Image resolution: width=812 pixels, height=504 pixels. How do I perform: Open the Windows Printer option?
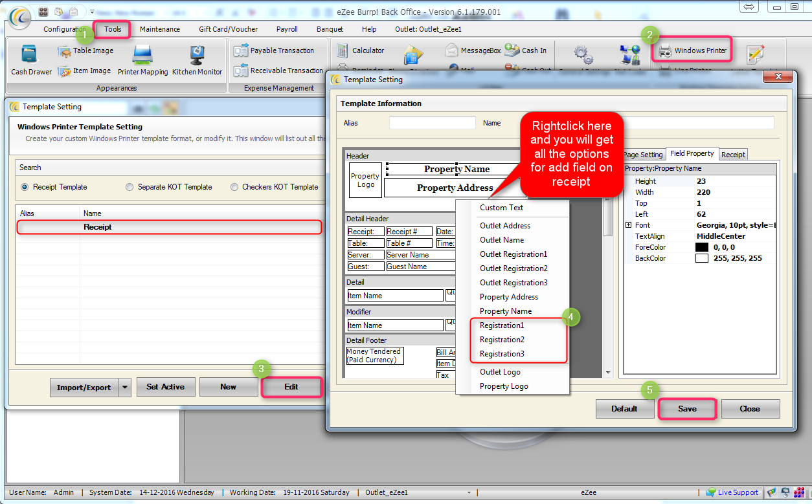pos(692,50)
